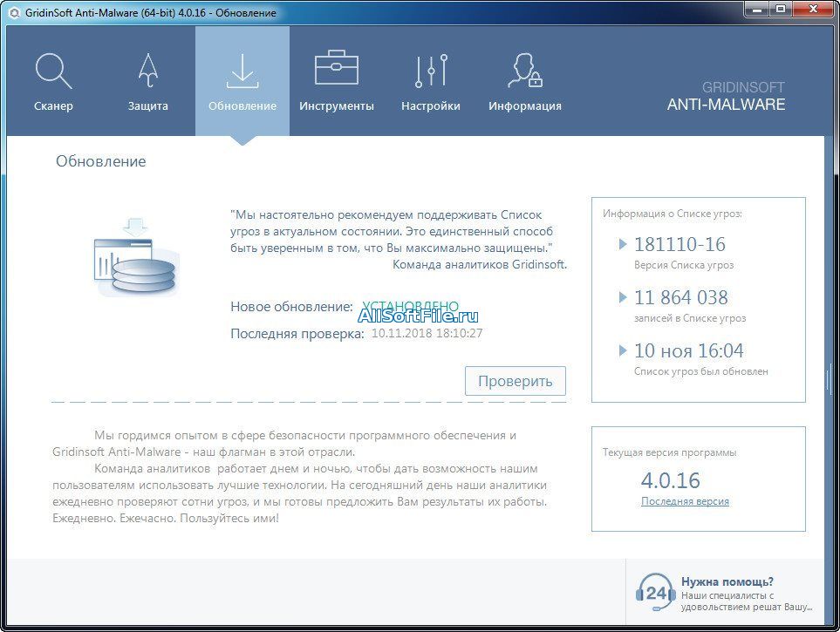The image size is (840, 632).
Task: Open the Инструменты briefcase icon
Action: [337, 68]
